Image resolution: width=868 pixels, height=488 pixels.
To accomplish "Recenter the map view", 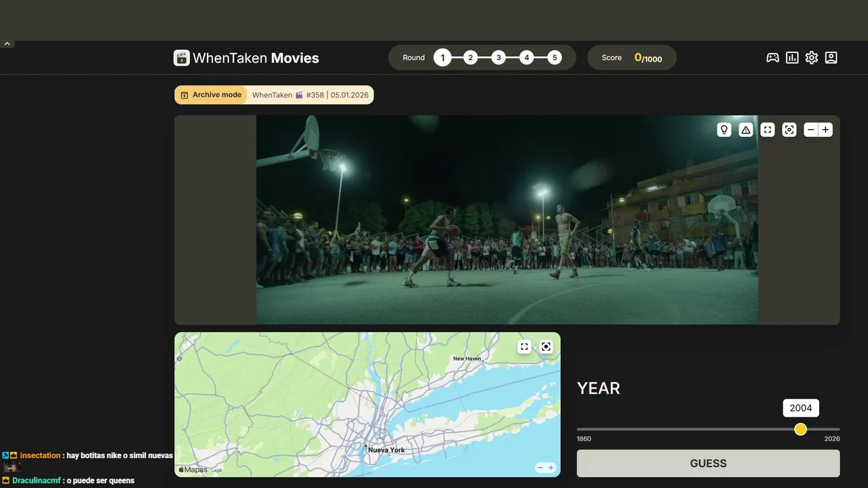I will point(546,346).
